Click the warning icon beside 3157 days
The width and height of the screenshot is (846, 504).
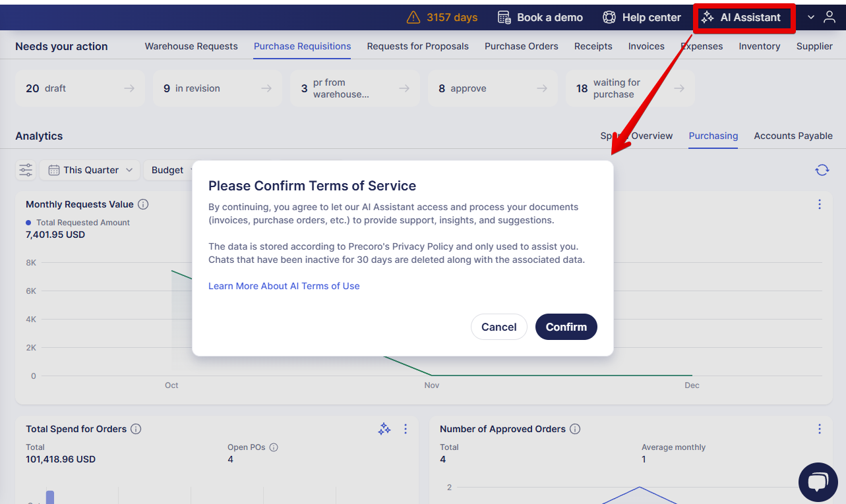[x=413, y=18]
